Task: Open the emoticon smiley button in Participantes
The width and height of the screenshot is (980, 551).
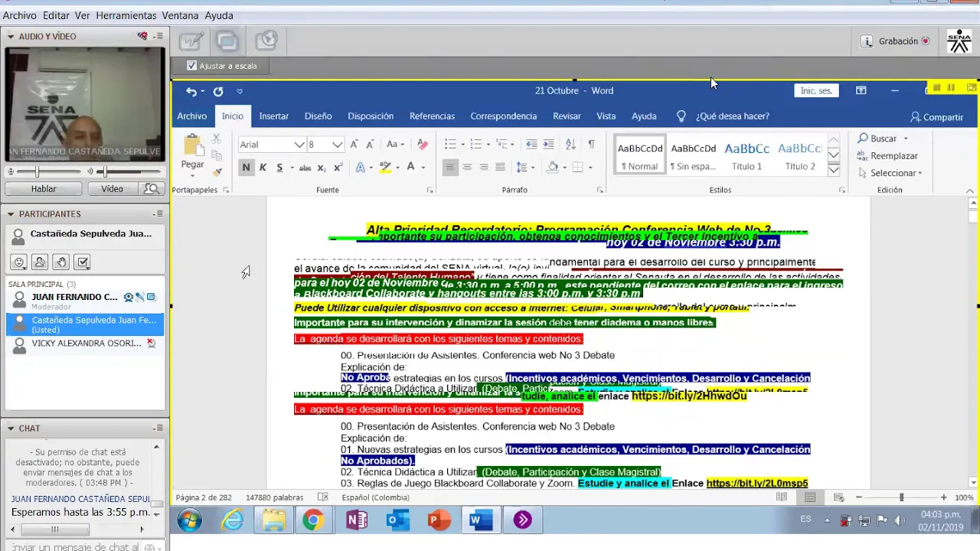Action: (x=20, y=262)
